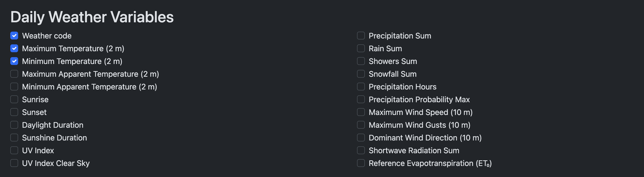Select the Showers Sum option
This screenshot has width=644, height=177.
coord(361,61)
